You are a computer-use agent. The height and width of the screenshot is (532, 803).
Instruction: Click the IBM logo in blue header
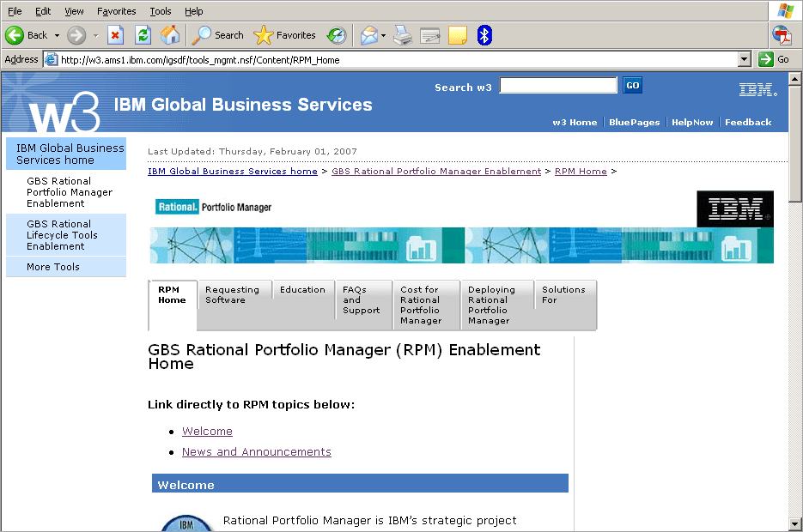pyautogui.click(x=758, y=90)
